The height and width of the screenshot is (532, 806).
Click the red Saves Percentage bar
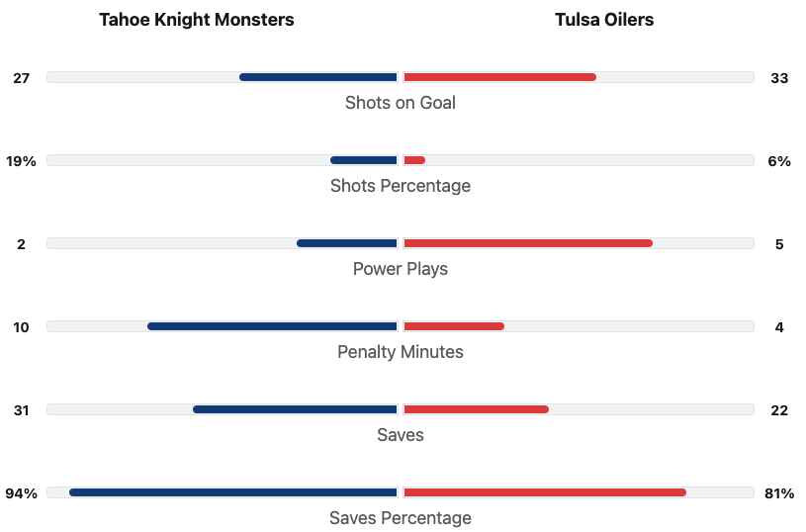pyautogui.click(x=545, y=492)
